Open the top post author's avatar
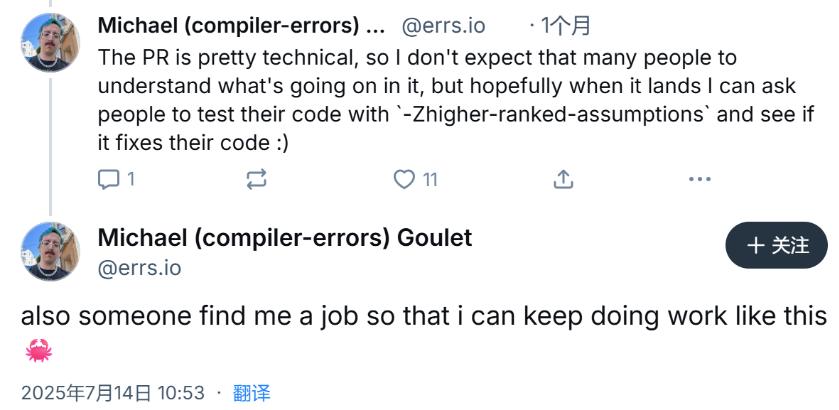Screen dimensions: 839x410 point(50,42)
